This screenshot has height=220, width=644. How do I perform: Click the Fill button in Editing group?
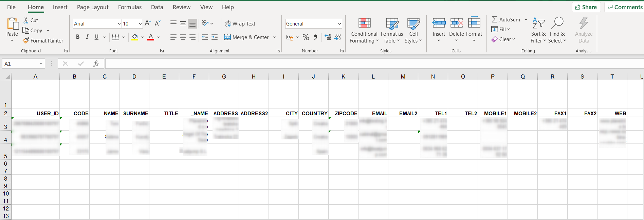(499, 29)
